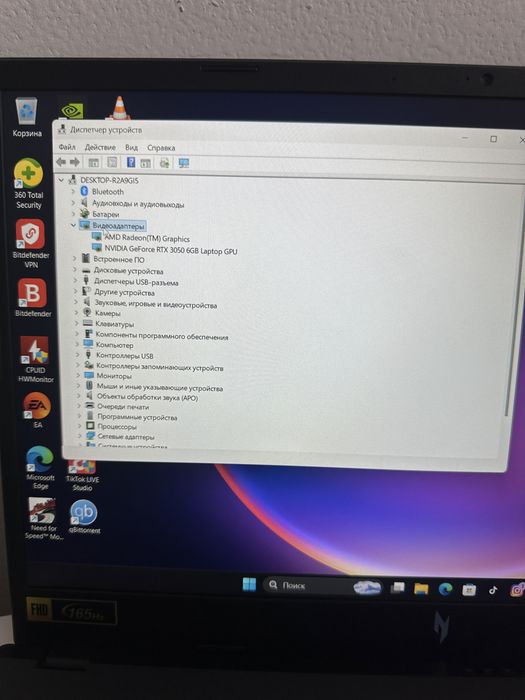
Task: Open the Справка menu
Action: coord(161,148)
